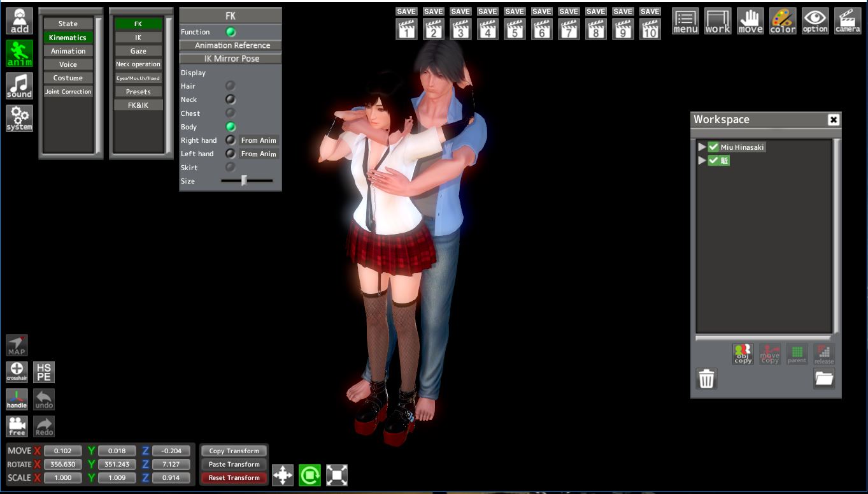Uncheck the Miu Hinasaki visibility checkbox
This screenshot has width=868, height=494.
pyautogui.click(x=713, y=147)
